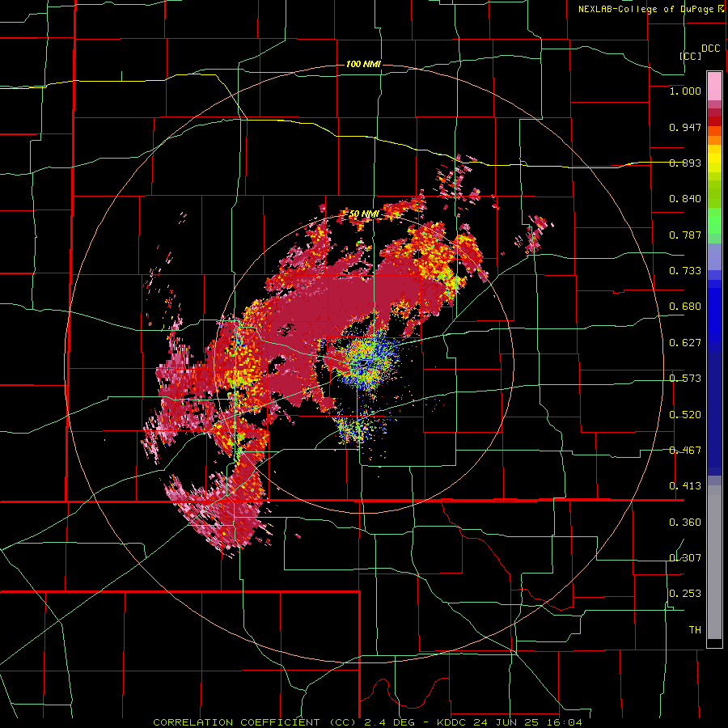Viewport: 728px width, 728px height.
Task: Click the blue-green clutter at the radar site center
Action: [366, 361]
